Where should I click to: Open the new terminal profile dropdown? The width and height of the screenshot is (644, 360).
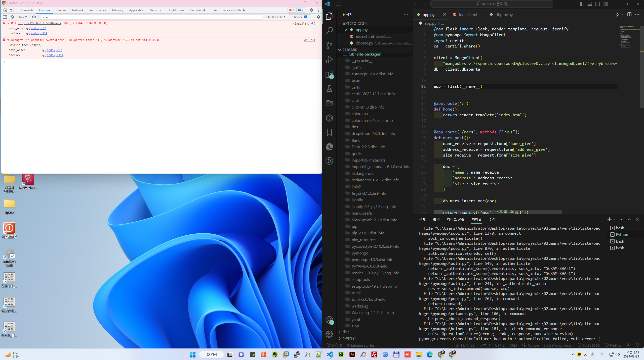pos(615,220)
